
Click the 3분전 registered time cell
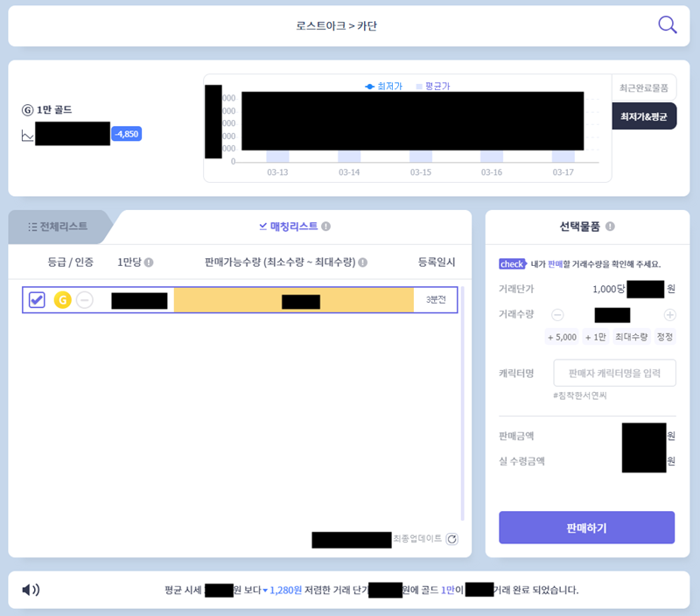[x=436, y=300]
